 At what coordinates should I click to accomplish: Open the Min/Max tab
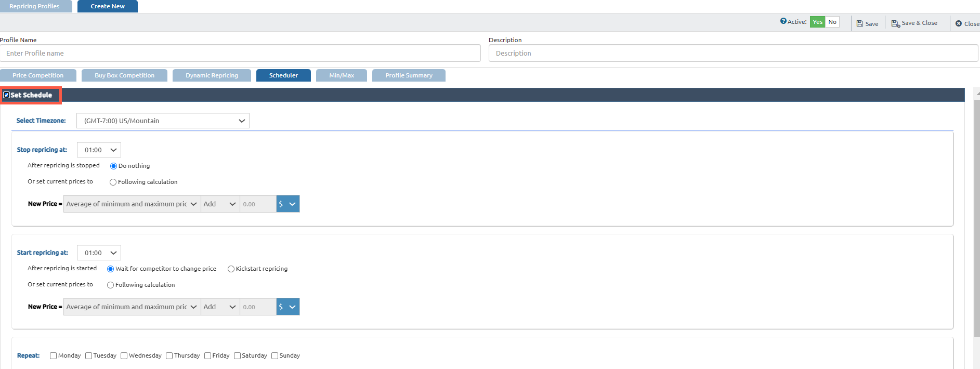click(x=341, y=75)
